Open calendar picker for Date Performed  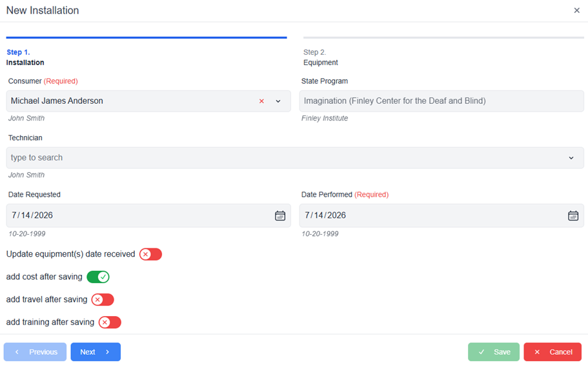(573, 215)
